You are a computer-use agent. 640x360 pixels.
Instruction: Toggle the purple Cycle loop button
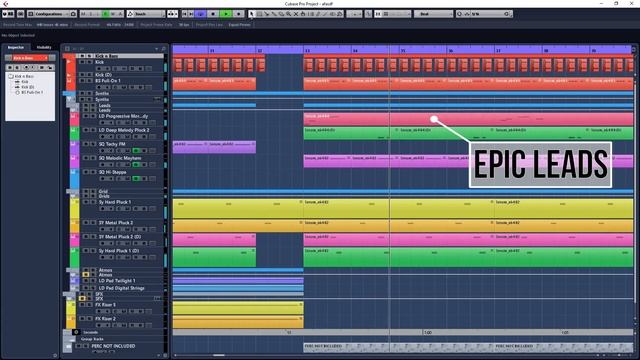click(x=200, y=14)
